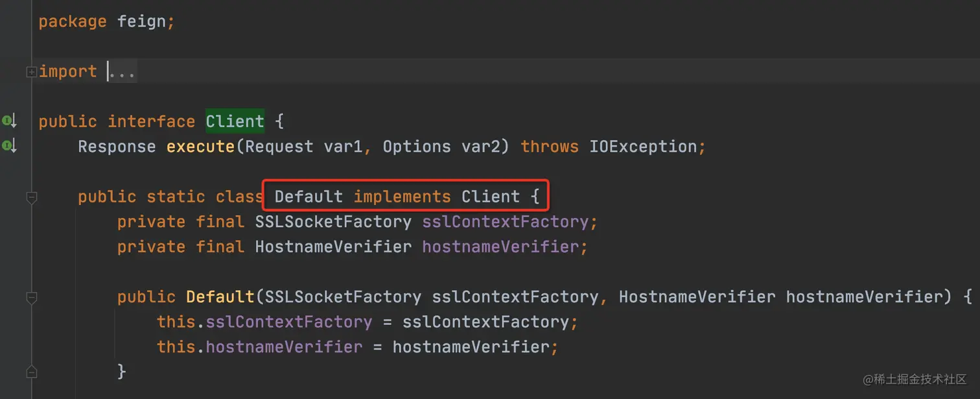Click the Request parameter type in execute
Image resolution: width=980 pixels, height=399 pixels.
(x=279, y=147)
